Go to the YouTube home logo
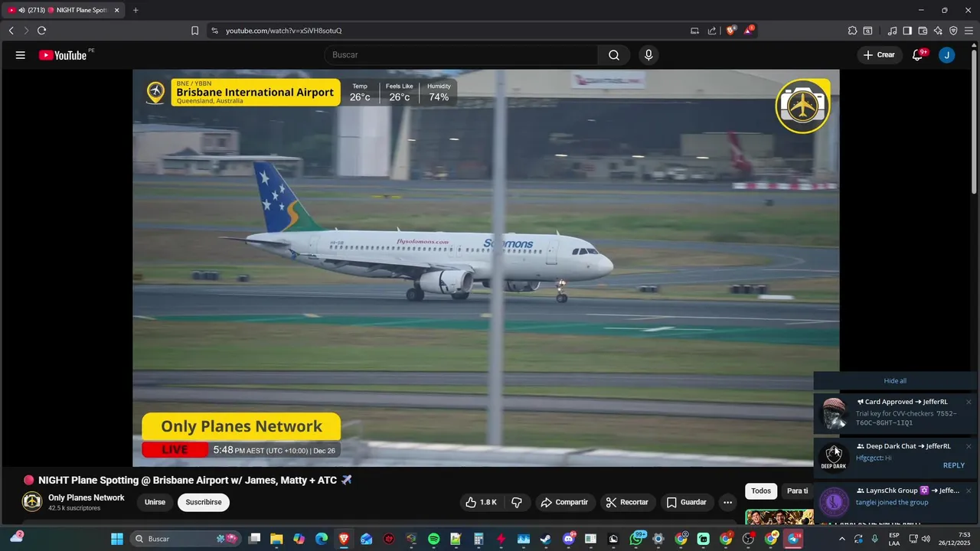 point(63,55)
